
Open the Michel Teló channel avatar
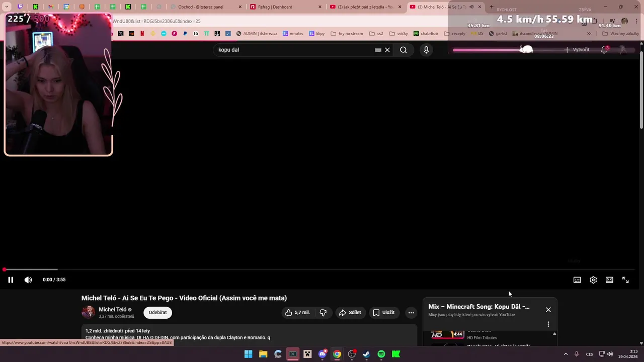point(88,312)
